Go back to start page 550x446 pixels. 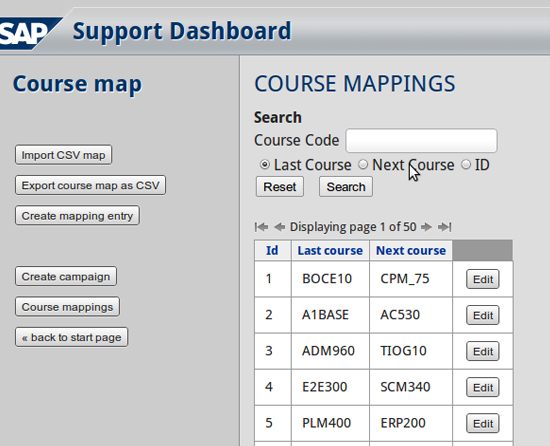tap(72, 337)
